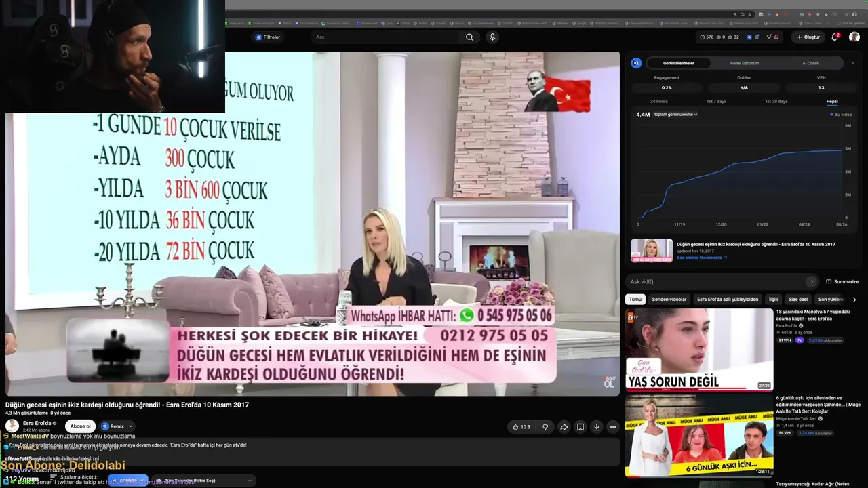Image resolution: width=868 pixels, height=488 pixels.
Task: Save the video with bookmark icon
Action: pos(580,427)
